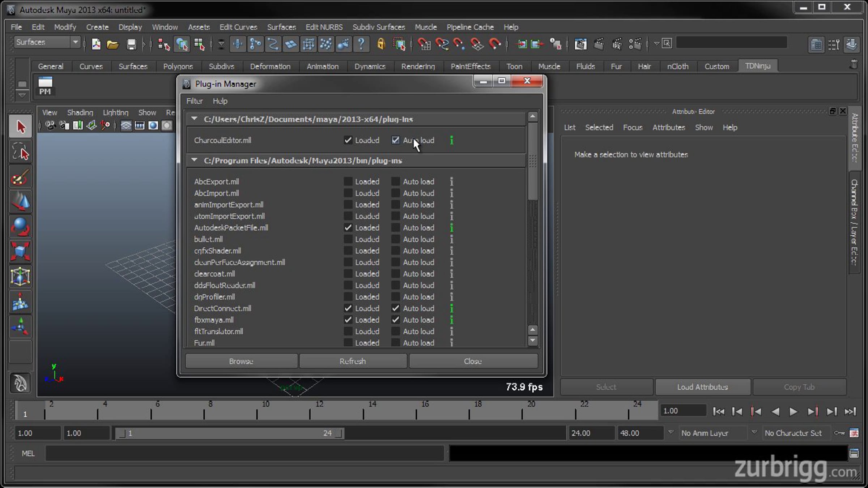Uncheck Loaded for AutodeskPacketFile.mll
This screenshot has height=488, width=868.
(x=348, y=228)
